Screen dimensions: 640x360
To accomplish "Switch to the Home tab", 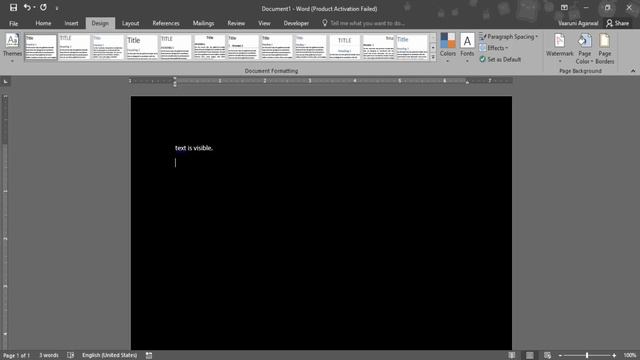I will tap(43, 23).
